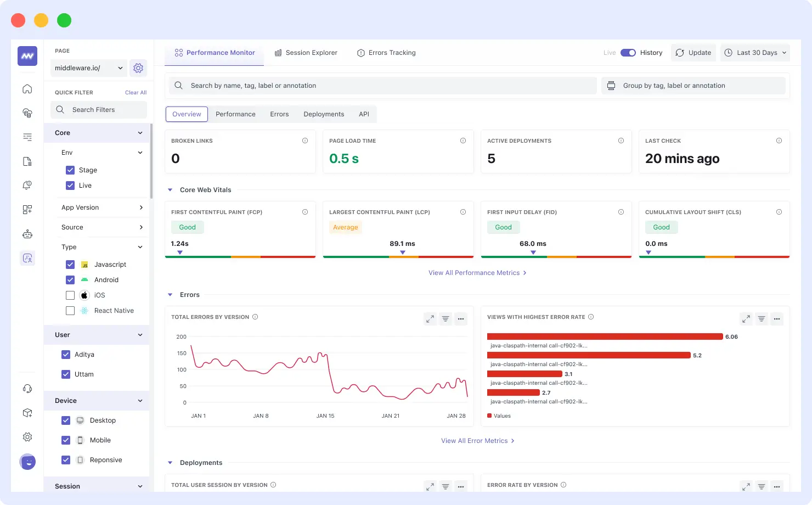Screen dimensions: 812x505
Task: Switch from Live to History mode
Action: point(627,52)
